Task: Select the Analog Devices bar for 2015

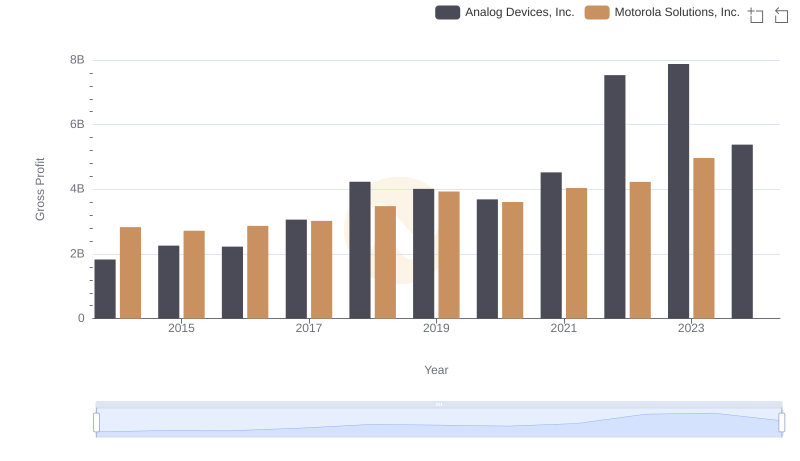Action: click(x=168, y=282)
